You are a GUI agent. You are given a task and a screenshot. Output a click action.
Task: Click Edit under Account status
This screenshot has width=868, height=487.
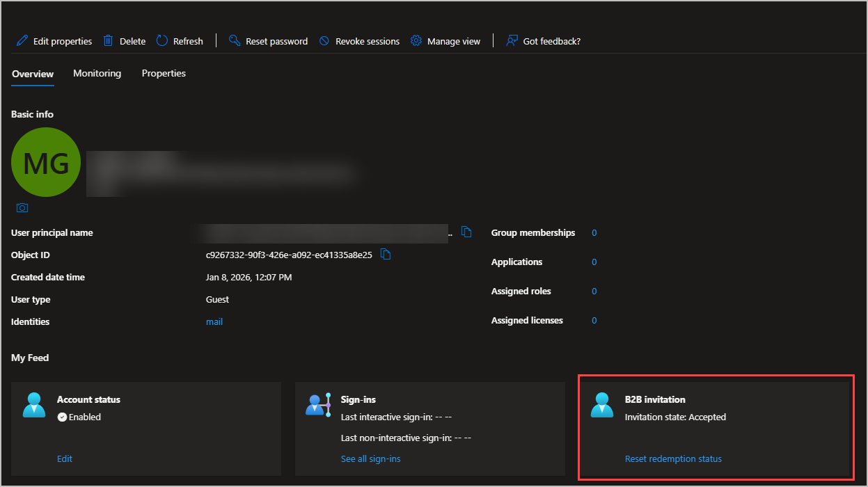tap(64, 458)
